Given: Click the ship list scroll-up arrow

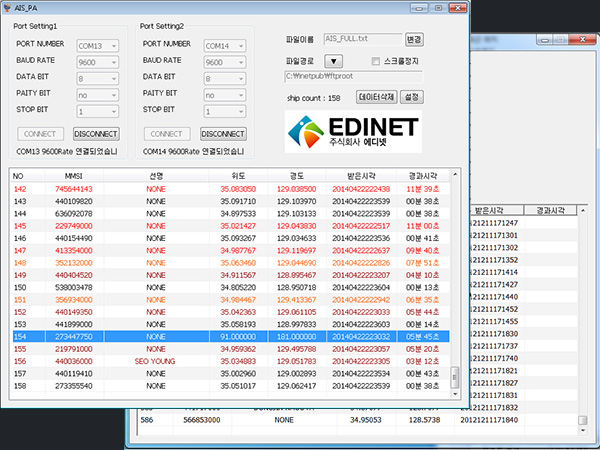Looking at the screenshot, I should [456, 176].
